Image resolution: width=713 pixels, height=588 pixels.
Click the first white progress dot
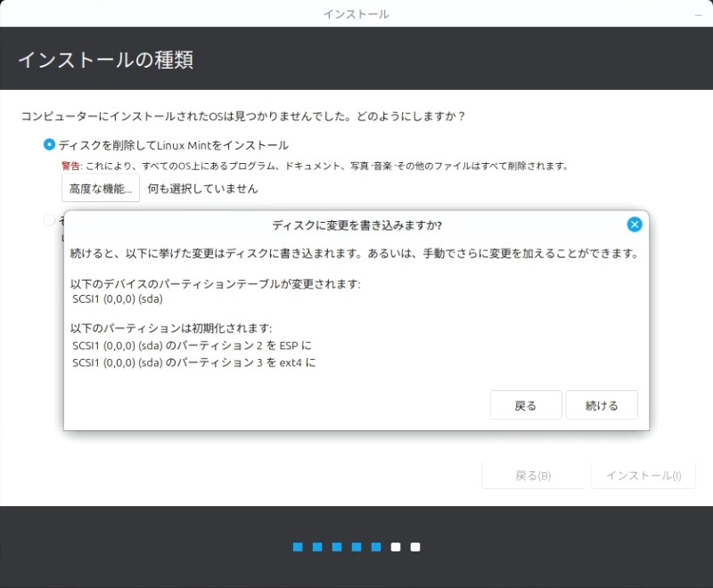[x=396, y=547]
